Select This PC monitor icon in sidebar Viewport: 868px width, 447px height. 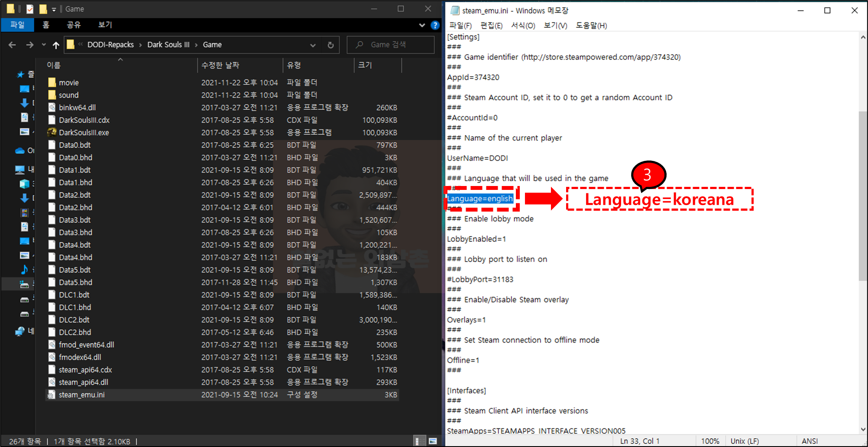(20, 169)
